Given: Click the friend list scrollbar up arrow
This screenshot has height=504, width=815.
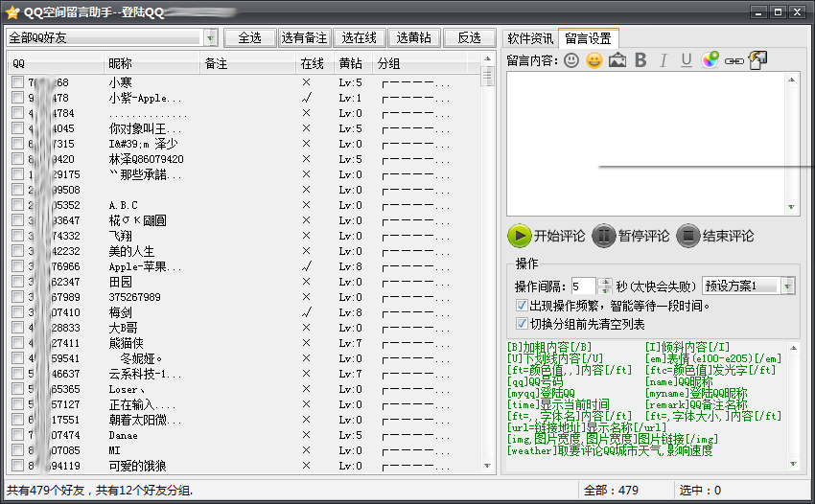Looking at the screenshot, I should [x=487, y=58].
